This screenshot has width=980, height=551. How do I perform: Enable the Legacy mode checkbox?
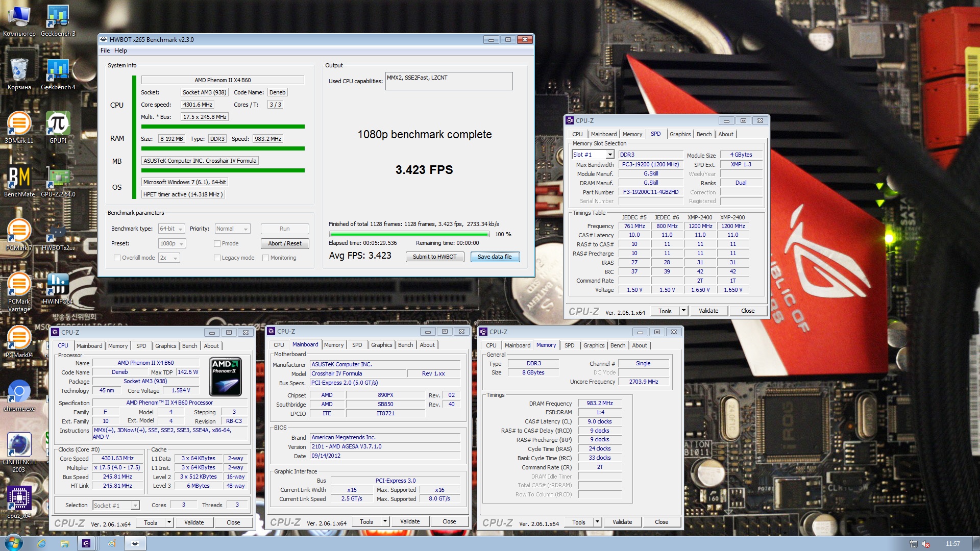[217, 258]
